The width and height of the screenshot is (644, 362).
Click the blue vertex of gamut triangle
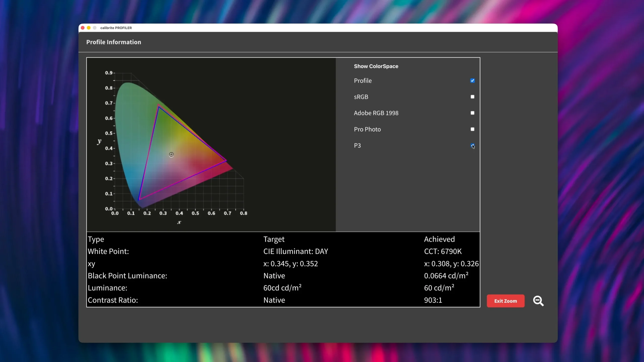click(x=139, y=200)
